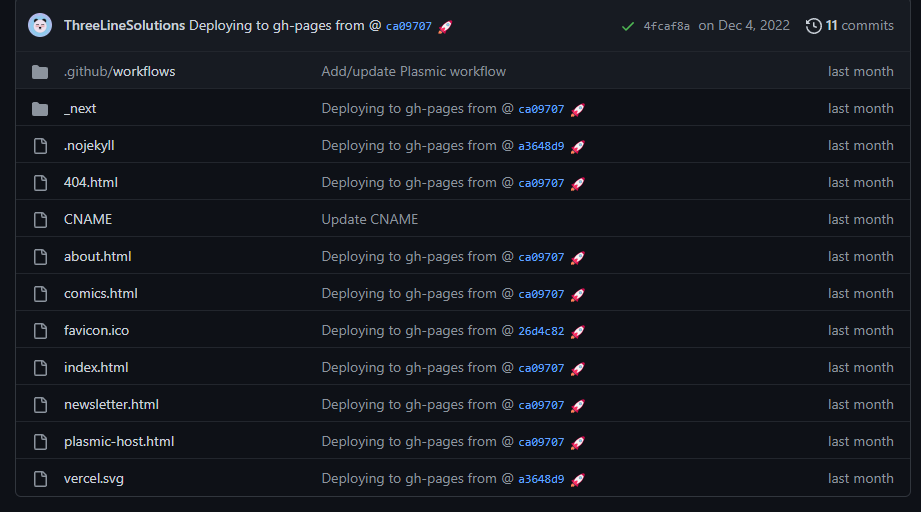This screenshot has height=512, width=921.
Task: Click the file icon next to CNAME
Action: (x=41, y=220)
